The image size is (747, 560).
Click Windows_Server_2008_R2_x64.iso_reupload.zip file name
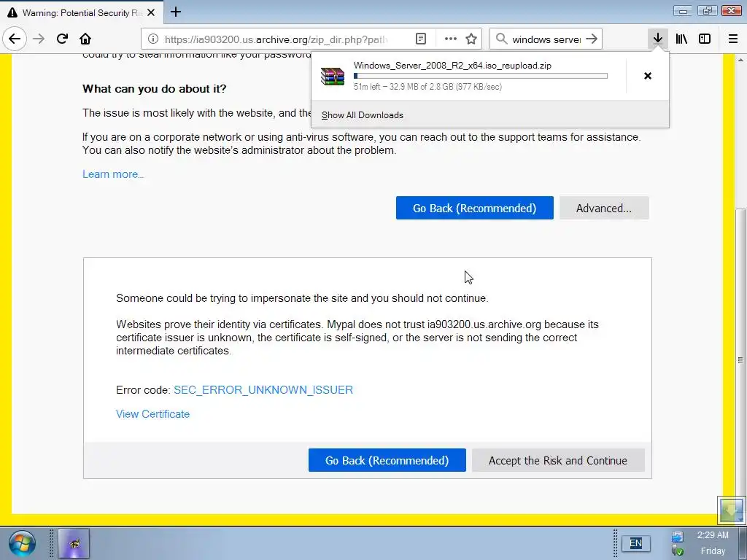tap(452, 65)
